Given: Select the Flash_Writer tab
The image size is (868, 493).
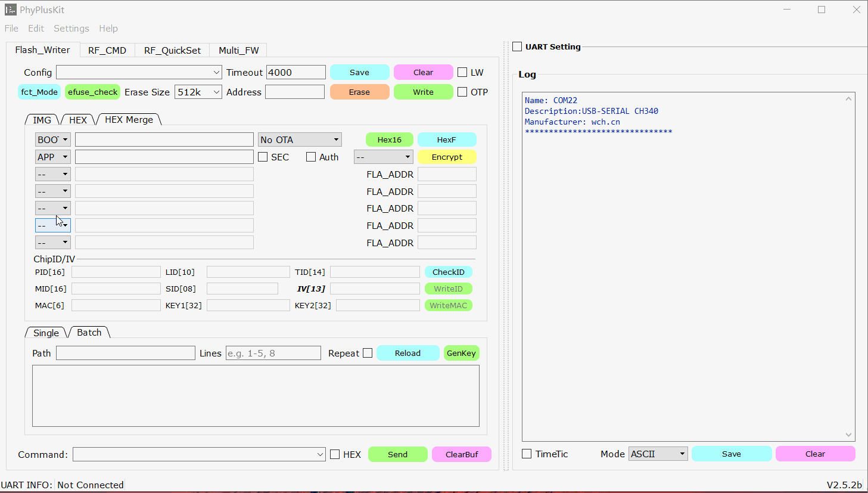Looking at the screenshot, I should point(42,49).
